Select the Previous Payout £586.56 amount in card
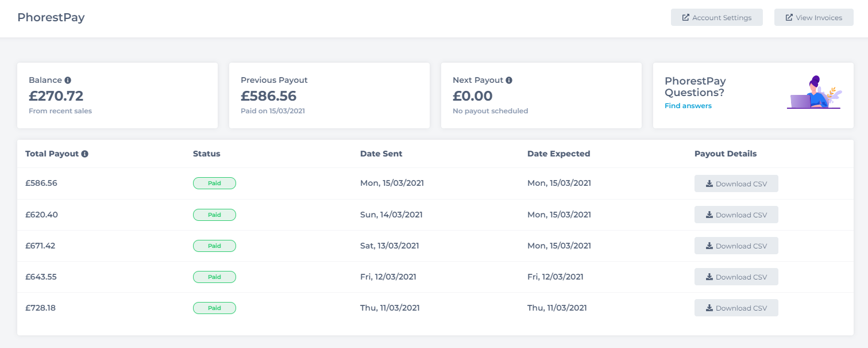This screenshot has width=868, height=348. point(268,95)
